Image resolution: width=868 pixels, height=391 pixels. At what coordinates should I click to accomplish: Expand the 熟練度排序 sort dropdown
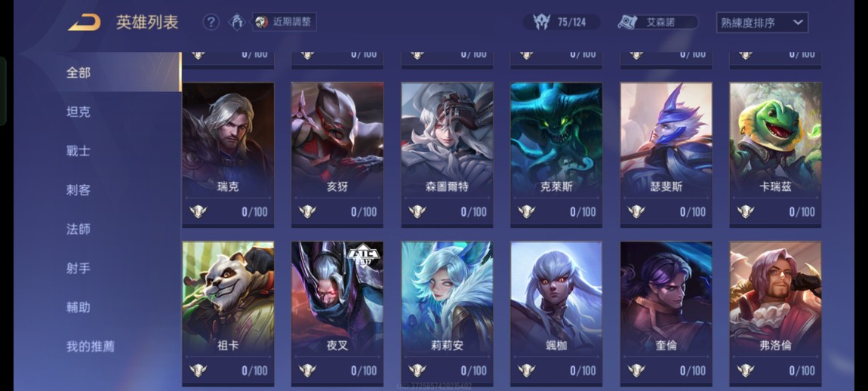[x=762, y=23]
